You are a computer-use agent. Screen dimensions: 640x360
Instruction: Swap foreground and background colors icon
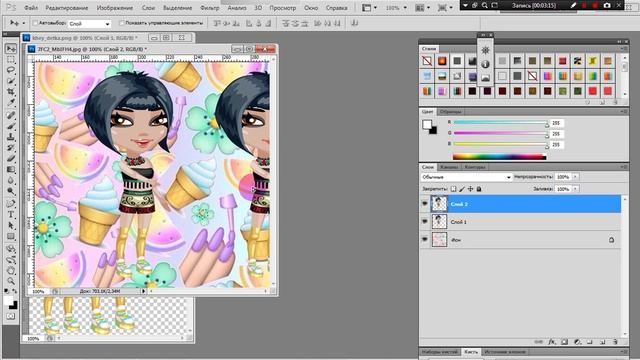click(x=15, y=291)
